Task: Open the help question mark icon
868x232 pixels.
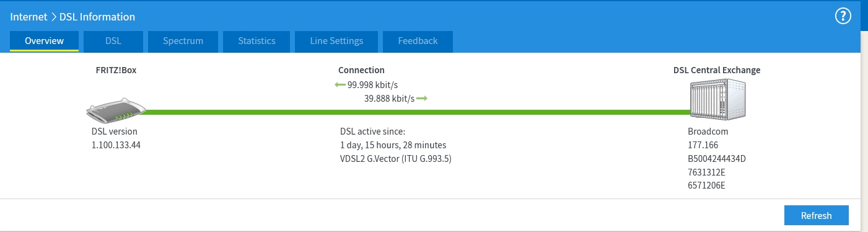Action: click(843, 17)
